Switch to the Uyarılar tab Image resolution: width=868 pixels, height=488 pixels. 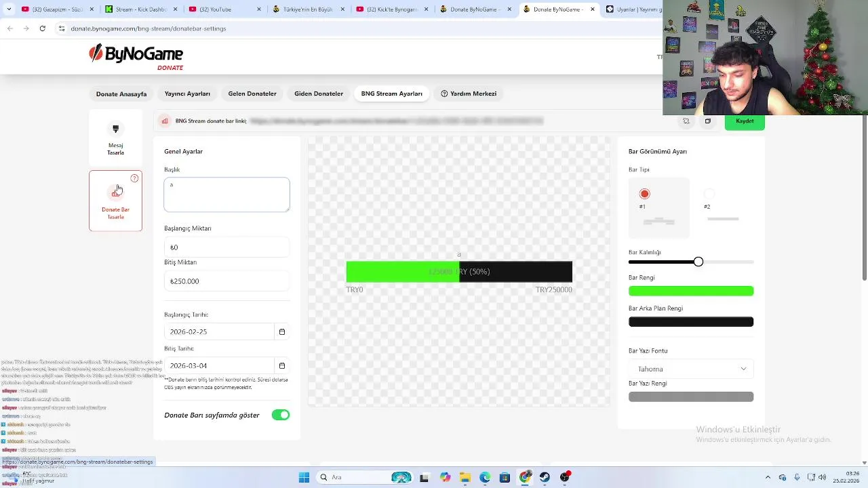tap(633, 9)
